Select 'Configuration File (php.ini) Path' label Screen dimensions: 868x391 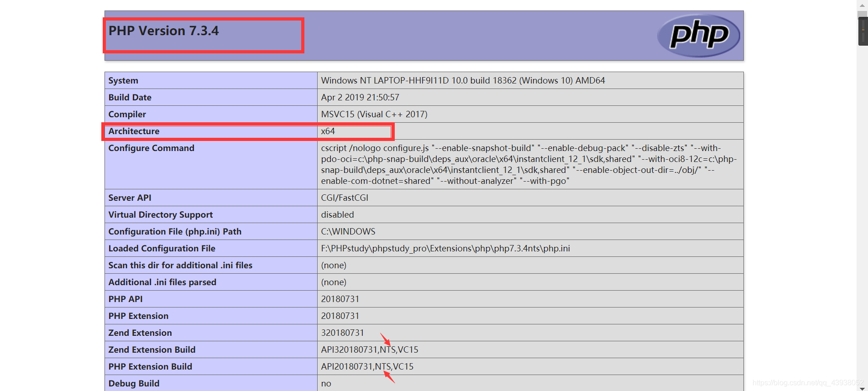tap(175, 231)
